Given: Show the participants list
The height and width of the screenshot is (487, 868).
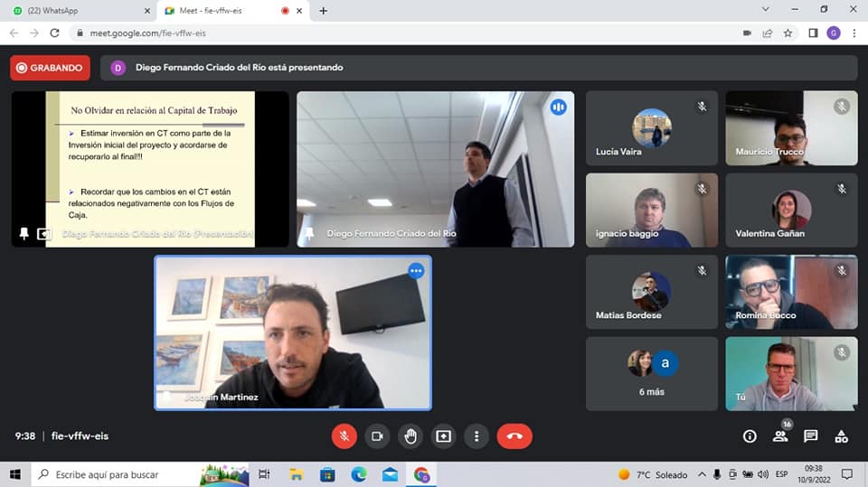Looking at the screenshot, I should click(x=780, y=436).
